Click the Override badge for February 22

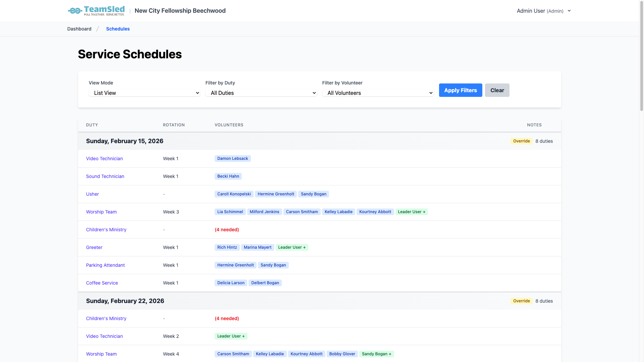pyautogui.click(x=521, y=301)
